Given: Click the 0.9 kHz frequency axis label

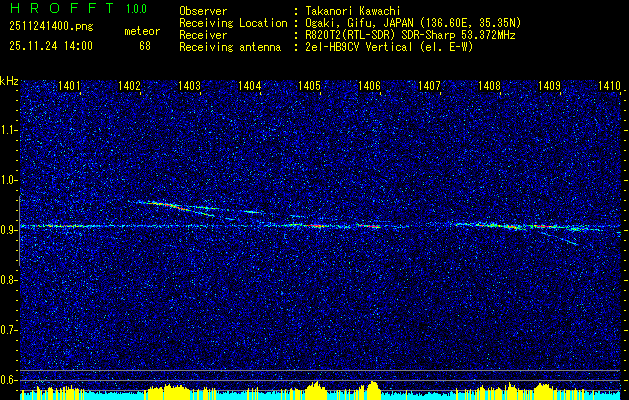Looking at the screenshot, I should click(8, 230).
